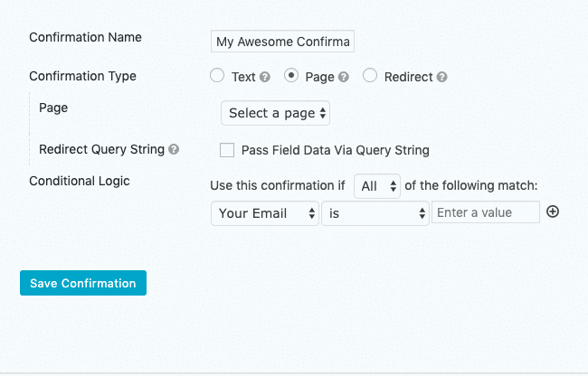This screenshot has width=588, height=376.
Task: Open Redirect Query String help icon
Action: click(x=174, y=149)
